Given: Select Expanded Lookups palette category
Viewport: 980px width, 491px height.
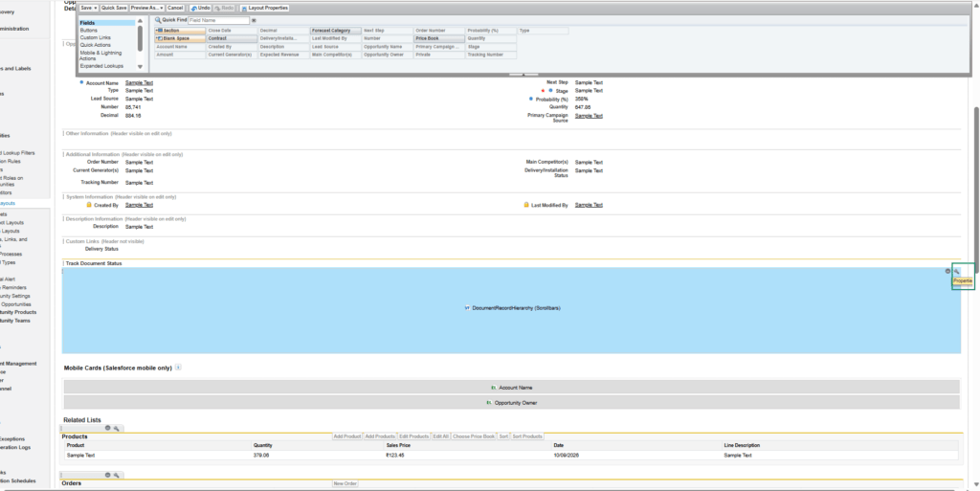Looking at the screenshot, I should click(101, 66).
